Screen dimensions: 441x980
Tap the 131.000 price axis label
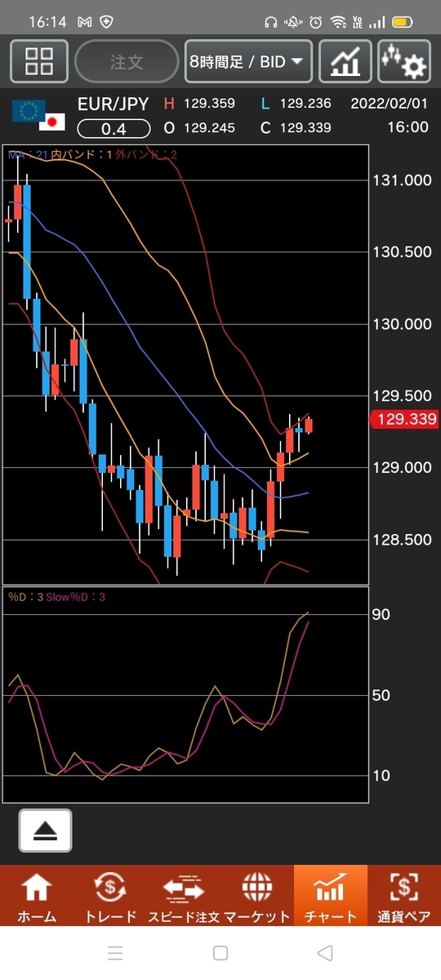(x=401, y=180)
